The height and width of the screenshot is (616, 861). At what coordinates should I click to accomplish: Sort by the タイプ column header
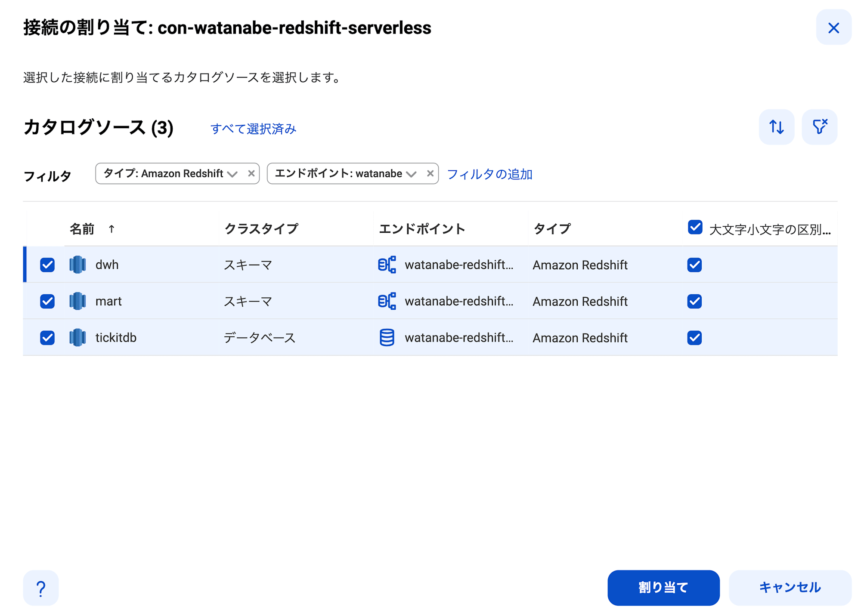pos(552,229)
